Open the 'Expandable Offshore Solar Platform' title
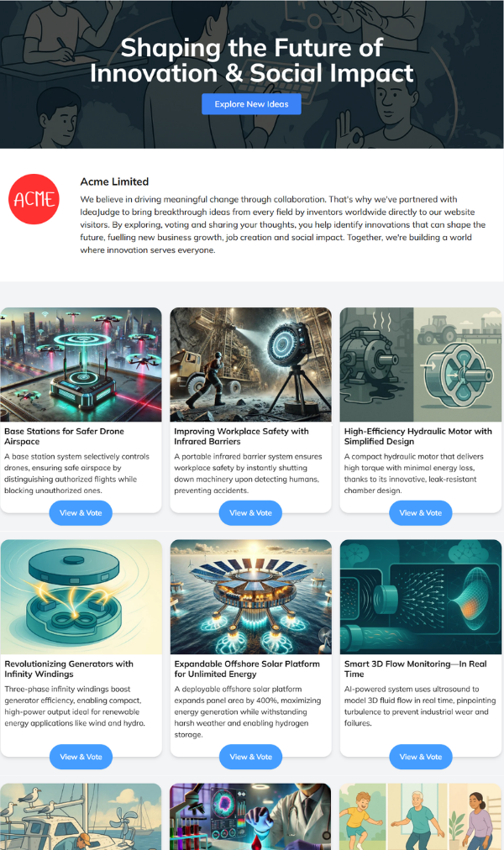 (x=247, y=669)
